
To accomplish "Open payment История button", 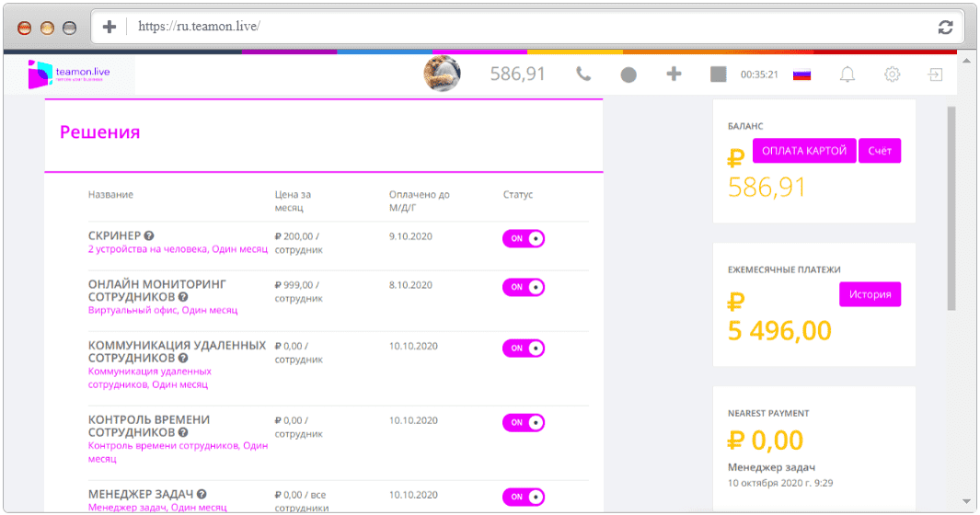I will 870,294.
